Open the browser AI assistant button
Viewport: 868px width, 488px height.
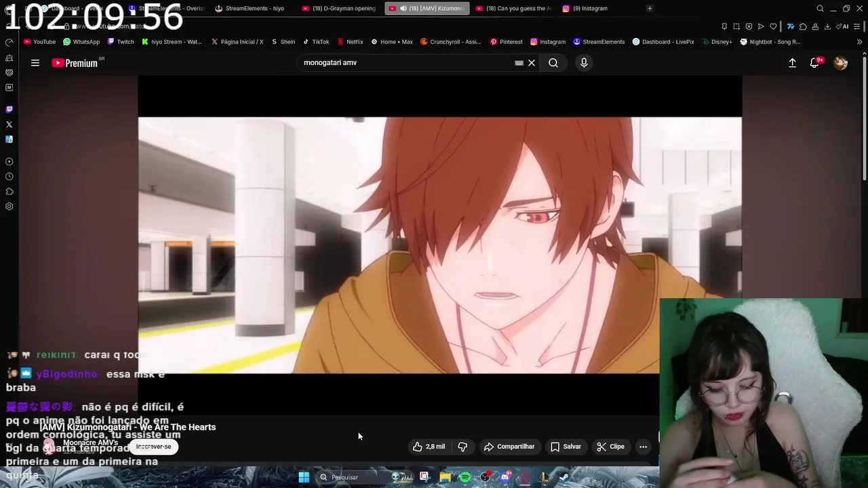(x=842, y=26)
